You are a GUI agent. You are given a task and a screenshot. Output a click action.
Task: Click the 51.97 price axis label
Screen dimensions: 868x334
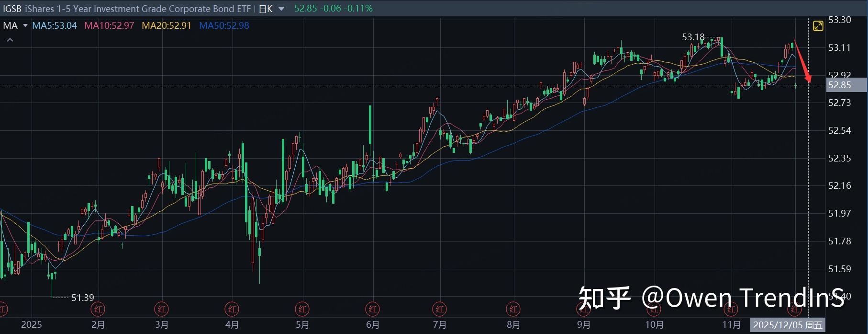point(840,213)
